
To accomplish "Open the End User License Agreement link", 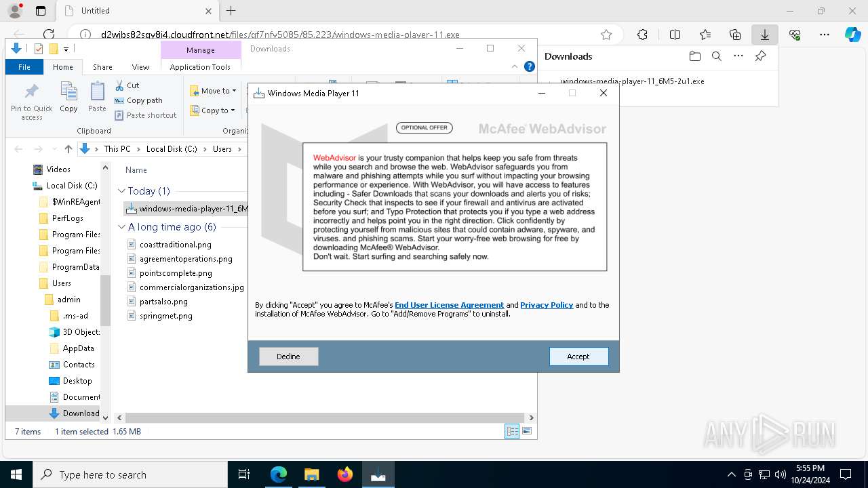I will [450, 305].
